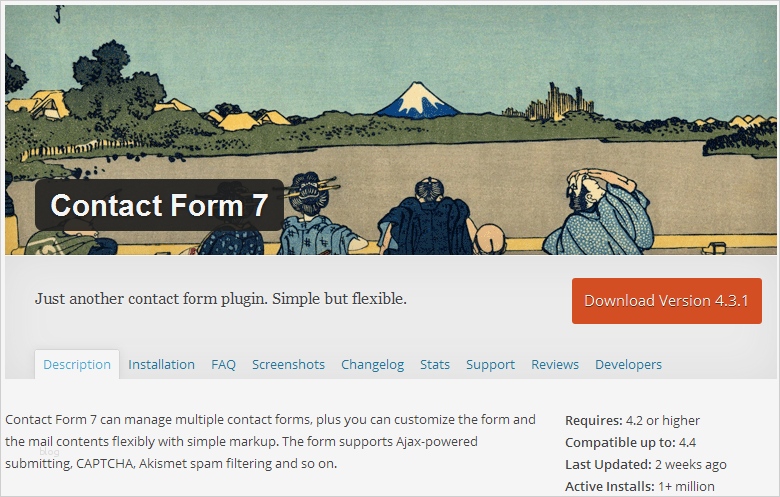The image size is (780, 497).
Task: Open the Description tab
Action: click(x=77, y=364)
